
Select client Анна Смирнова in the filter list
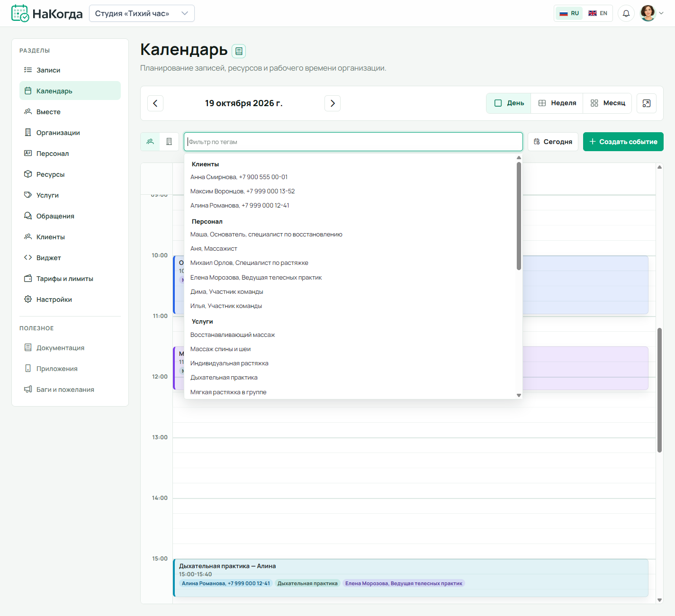(351, 177)
